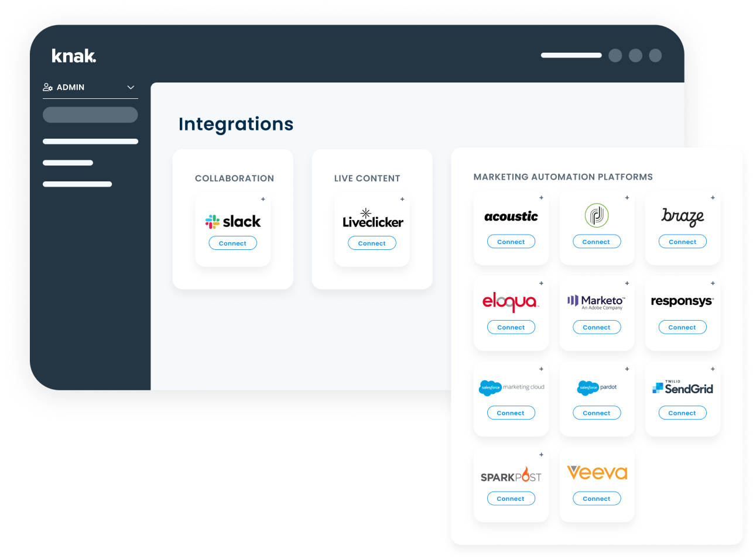753x560 pixels.
Task: Click the COLLABORATION section label
Action: coord(234,178)
